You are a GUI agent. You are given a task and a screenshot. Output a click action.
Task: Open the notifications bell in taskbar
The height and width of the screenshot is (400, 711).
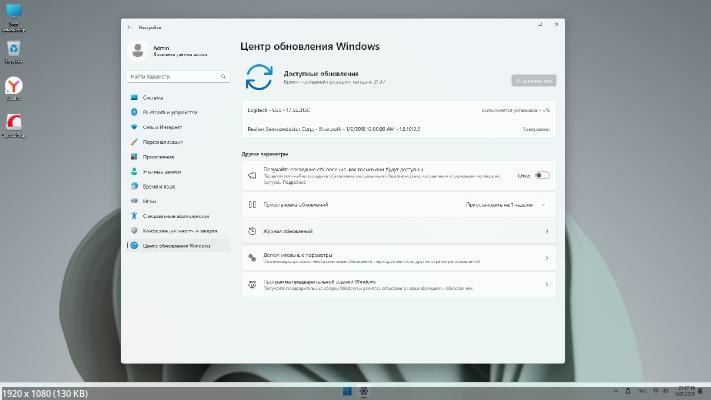[x=701, y=391]
